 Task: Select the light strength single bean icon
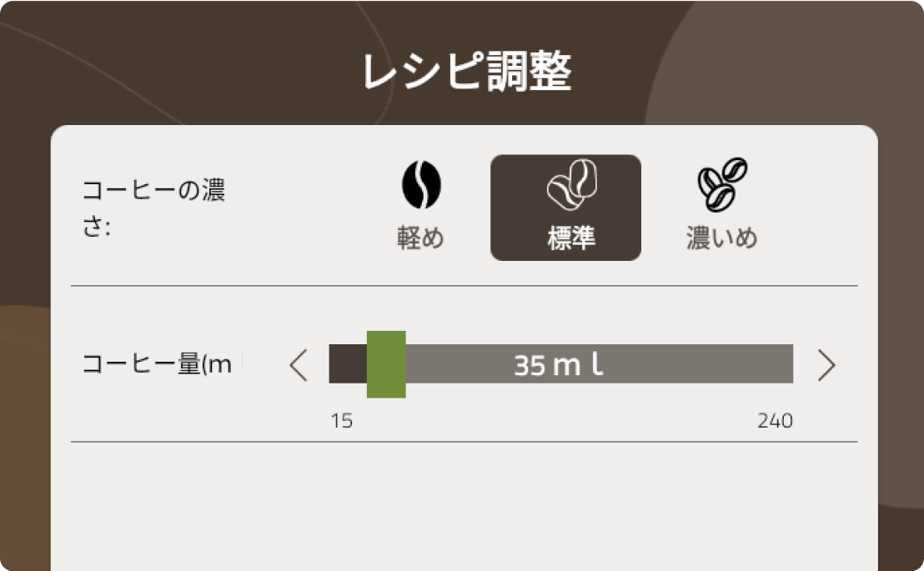pos(421,185)
